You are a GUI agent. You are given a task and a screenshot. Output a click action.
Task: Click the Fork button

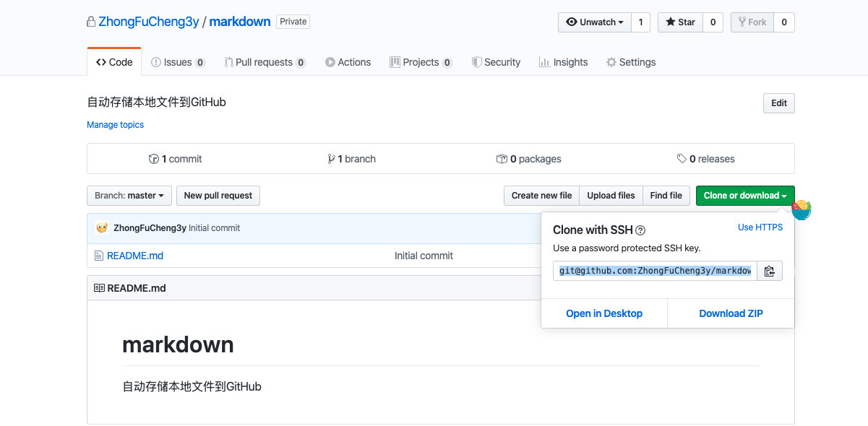(x=752, y=22)
